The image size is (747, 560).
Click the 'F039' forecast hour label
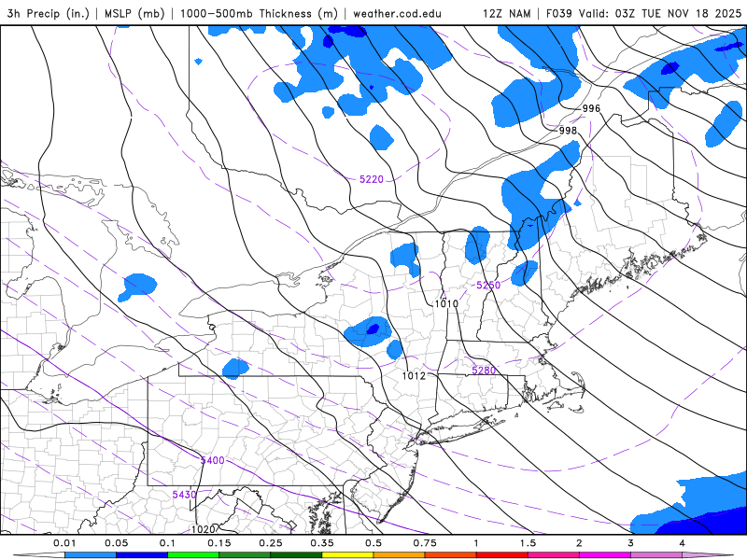tap(558, 13)
